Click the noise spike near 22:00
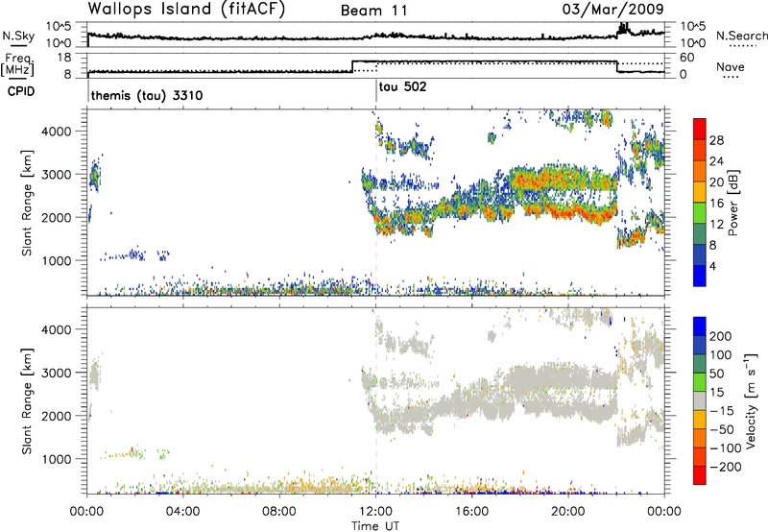 (x=622, y=28)
